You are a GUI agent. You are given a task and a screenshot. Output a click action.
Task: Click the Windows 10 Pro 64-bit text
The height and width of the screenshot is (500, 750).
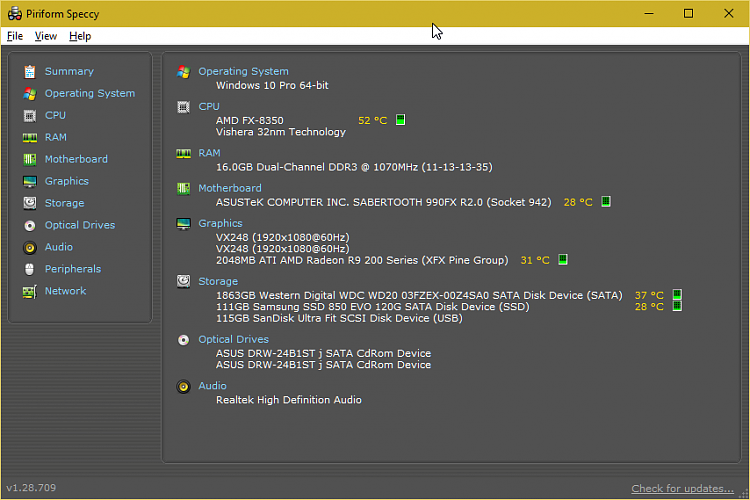272,86
